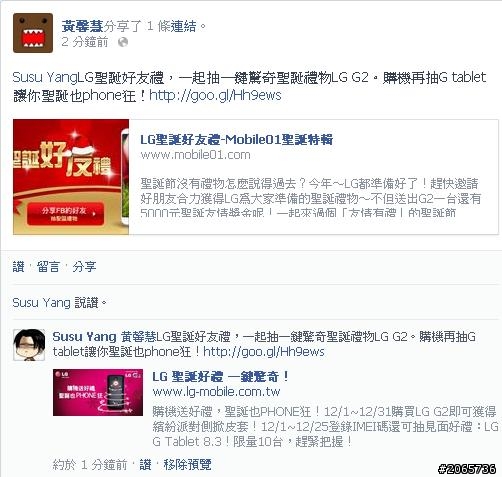Like Susu Yang's comment with 讚
Screen dimensions: 502x477
(x=145, y=464)
